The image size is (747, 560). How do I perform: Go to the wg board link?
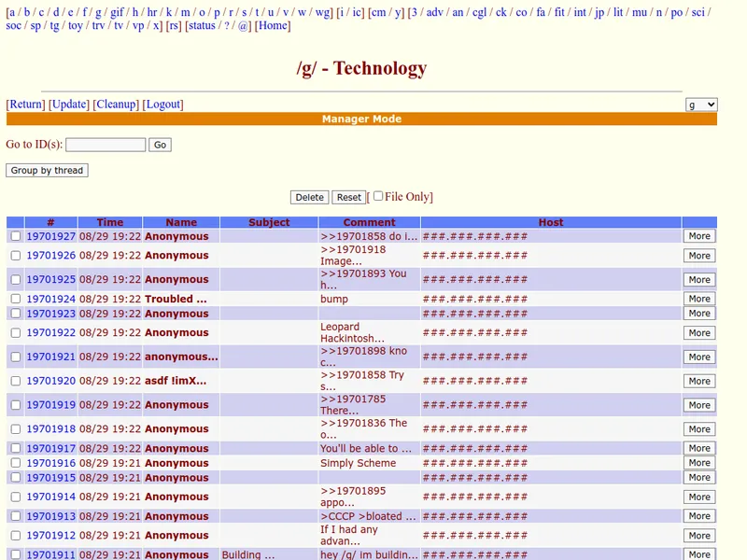pyautogui.click(x=322, y=12)
